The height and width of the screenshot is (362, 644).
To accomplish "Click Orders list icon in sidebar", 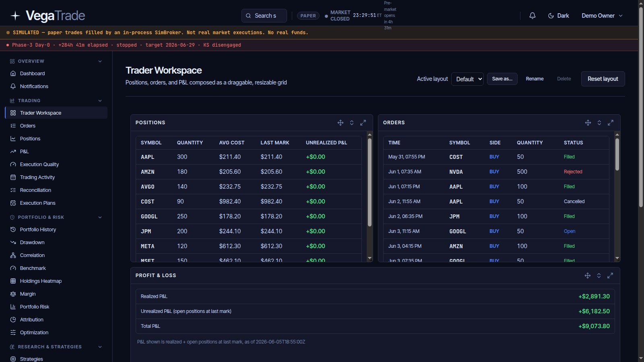I will pyautogui.click(x=13, y=126).
